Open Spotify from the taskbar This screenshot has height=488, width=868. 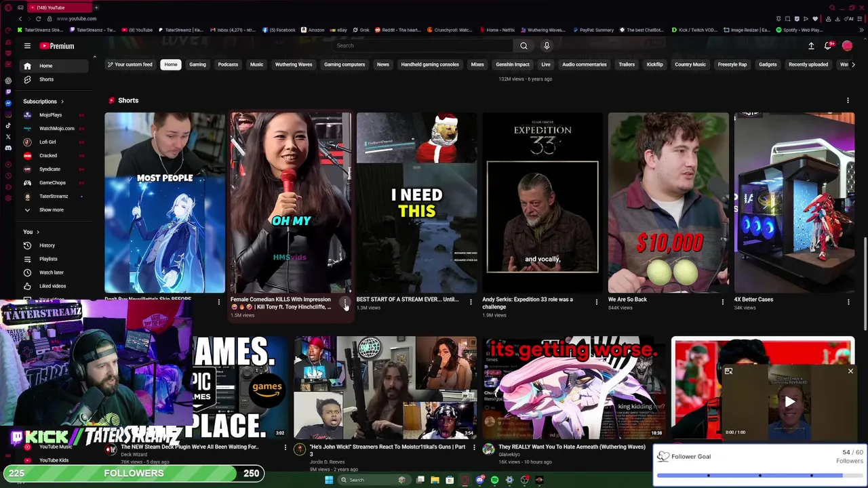(x=494, y=480)
